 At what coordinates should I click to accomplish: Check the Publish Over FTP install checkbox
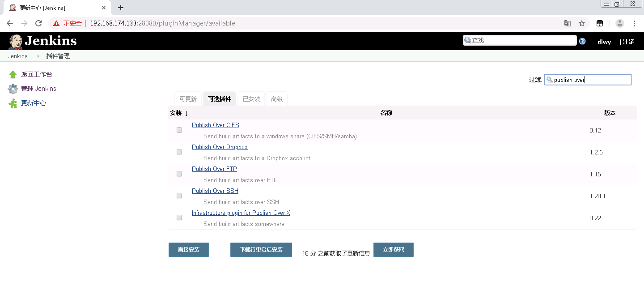tap(179, 174)
